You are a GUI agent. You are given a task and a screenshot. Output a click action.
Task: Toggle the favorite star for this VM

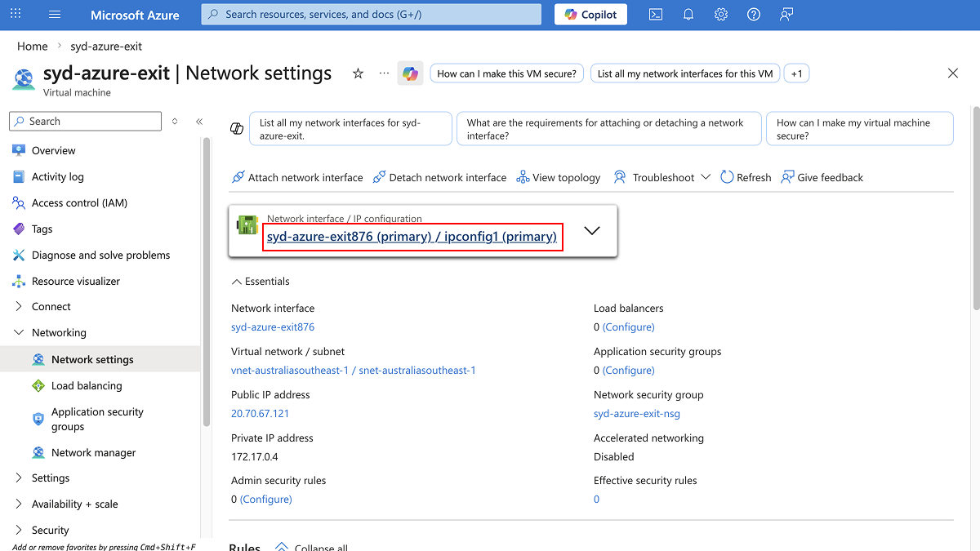[357, 73]
